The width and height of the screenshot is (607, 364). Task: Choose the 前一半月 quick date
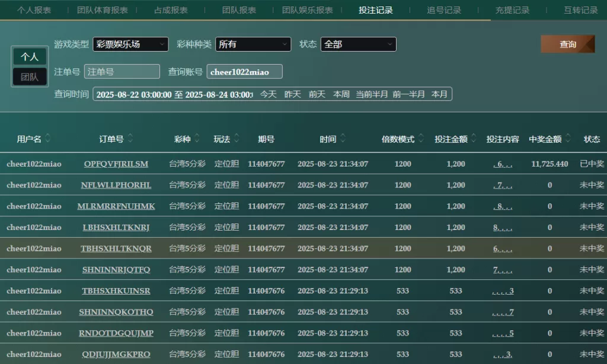(x=408, y=94)
